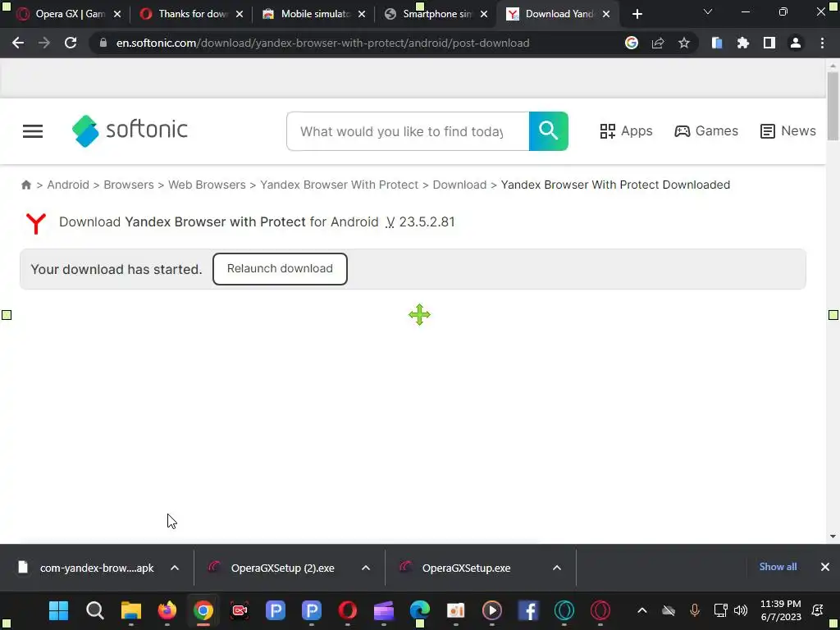
Task: Close the Opera GX tab
Action: (117, 14)
